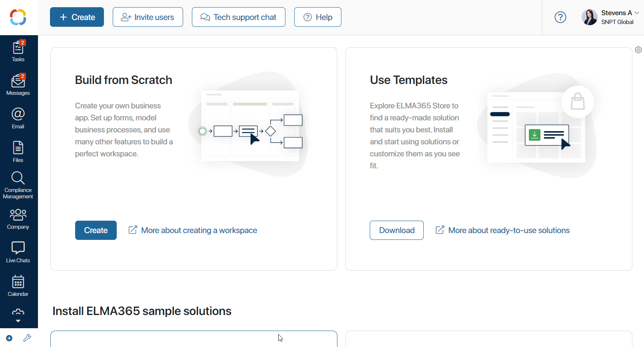Open the Calendar section
The image size is (644, 347).
[x=18, y=286]
